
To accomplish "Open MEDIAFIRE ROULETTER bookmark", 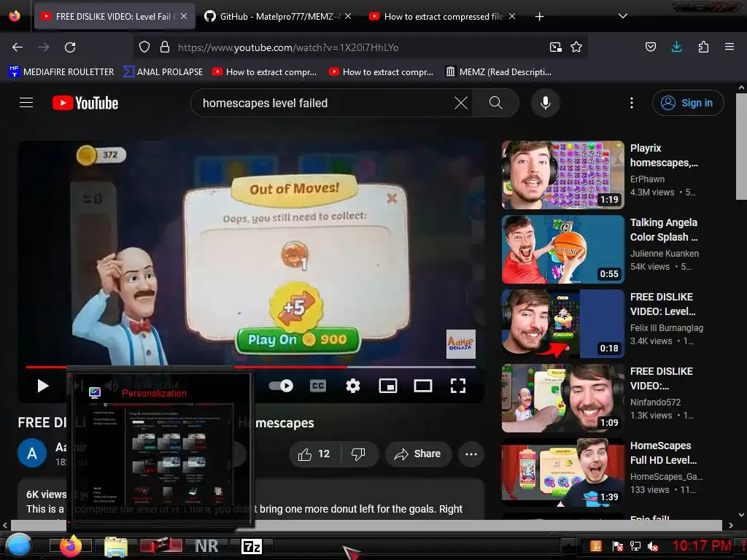I will [61, 72].
